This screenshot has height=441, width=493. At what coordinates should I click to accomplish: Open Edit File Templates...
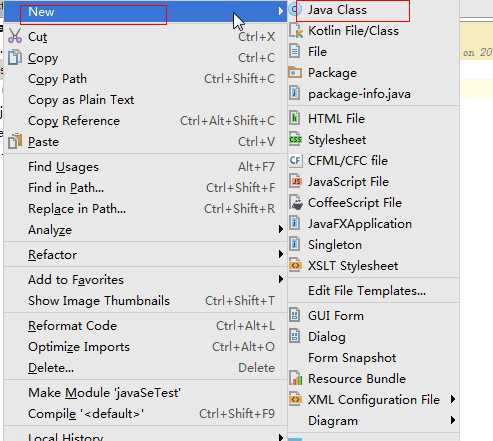coord(373,291)
